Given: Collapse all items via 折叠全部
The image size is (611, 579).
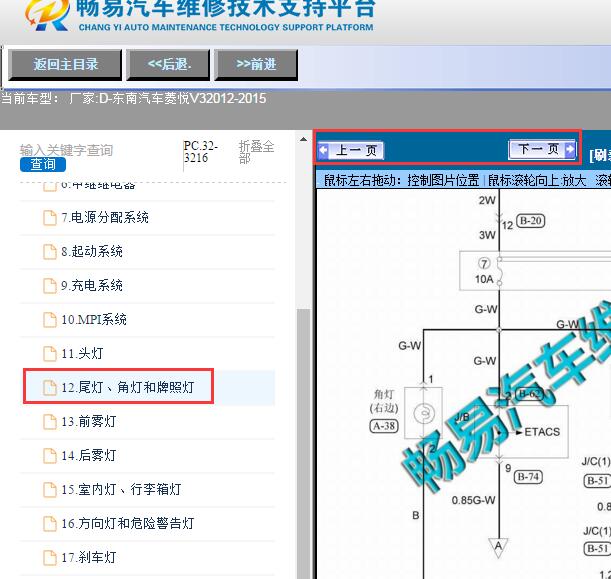Looking at the screenshot, I should coord(256,152).
